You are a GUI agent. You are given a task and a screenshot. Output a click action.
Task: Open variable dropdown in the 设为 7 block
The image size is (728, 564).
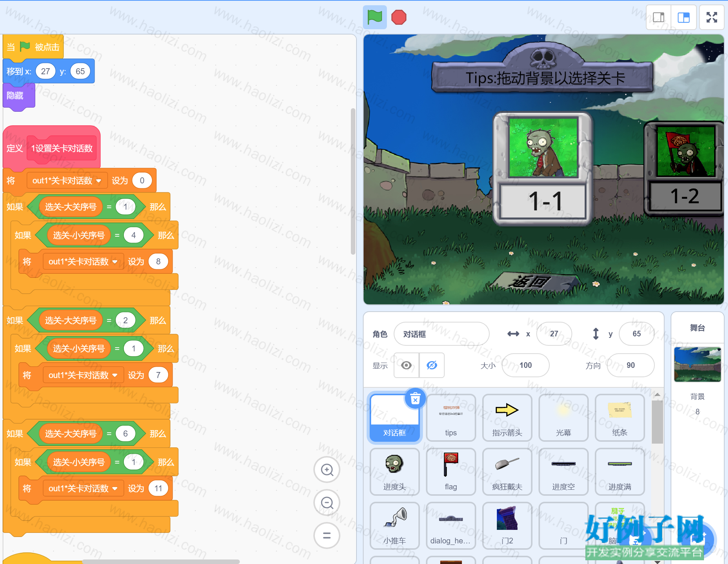(83, 375)
